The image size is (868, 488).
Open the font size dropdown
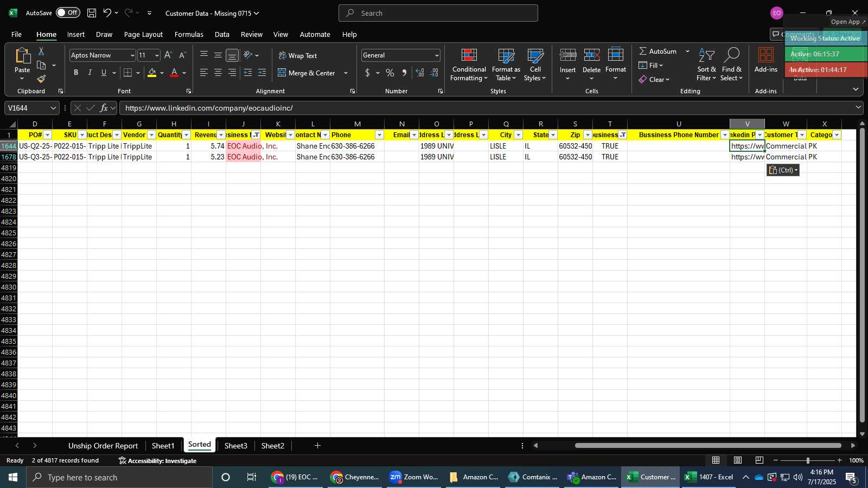[157, 55]
